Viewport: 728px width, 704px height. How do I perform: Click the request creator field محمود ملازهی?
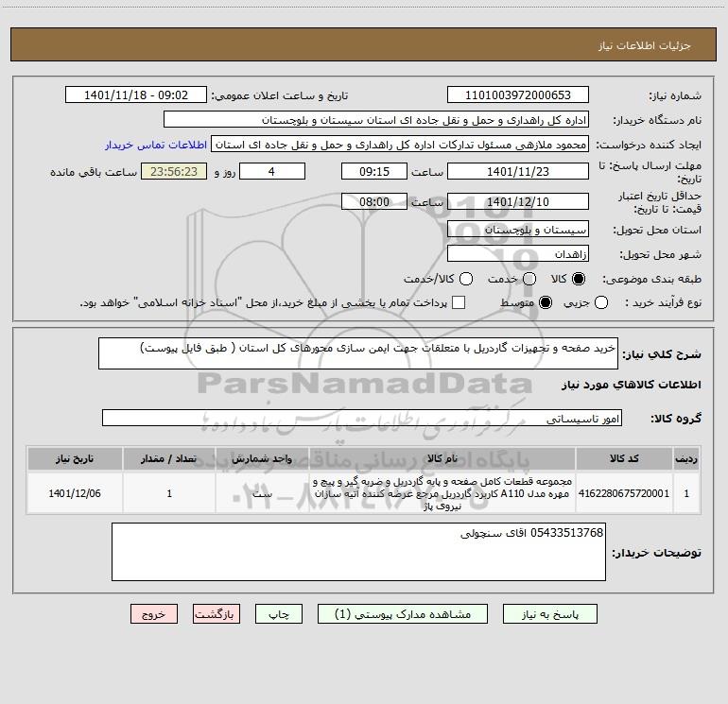click(400, 145)
